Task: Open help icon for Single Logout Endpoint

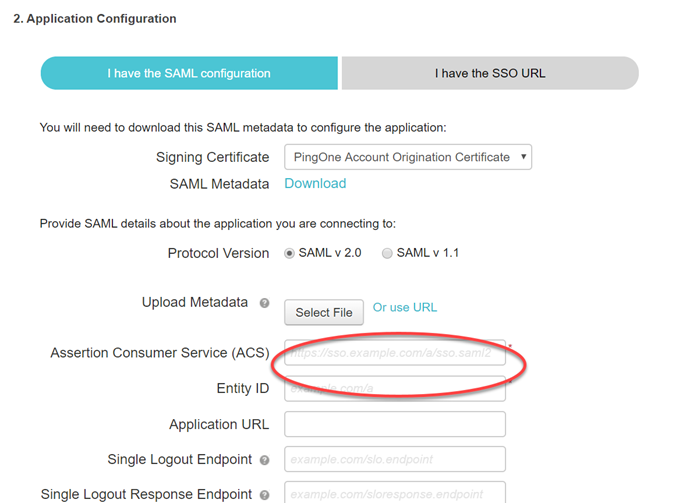Action: click(264, 460)
